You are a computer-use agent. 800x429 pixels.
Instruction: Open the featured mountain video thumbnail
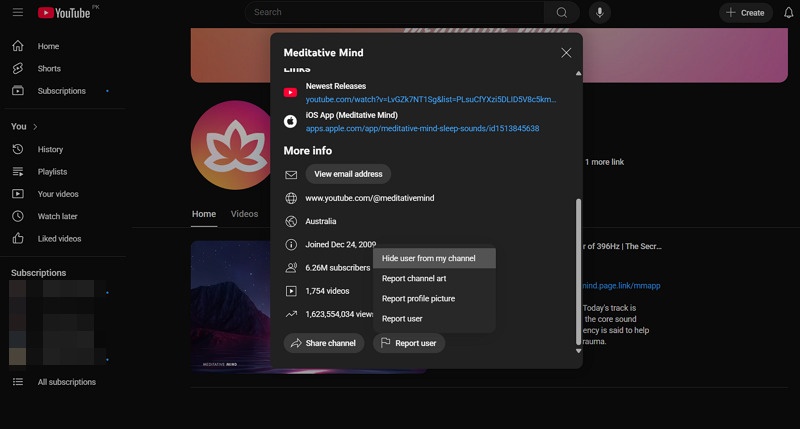231,307
